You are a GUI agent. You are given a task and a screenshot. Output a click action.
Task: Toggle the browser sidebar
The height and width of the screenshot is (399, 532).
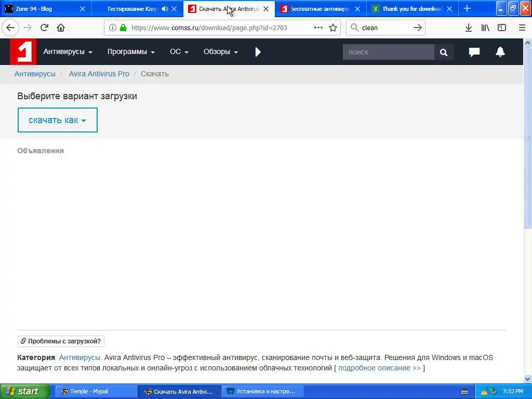(502, 28)
